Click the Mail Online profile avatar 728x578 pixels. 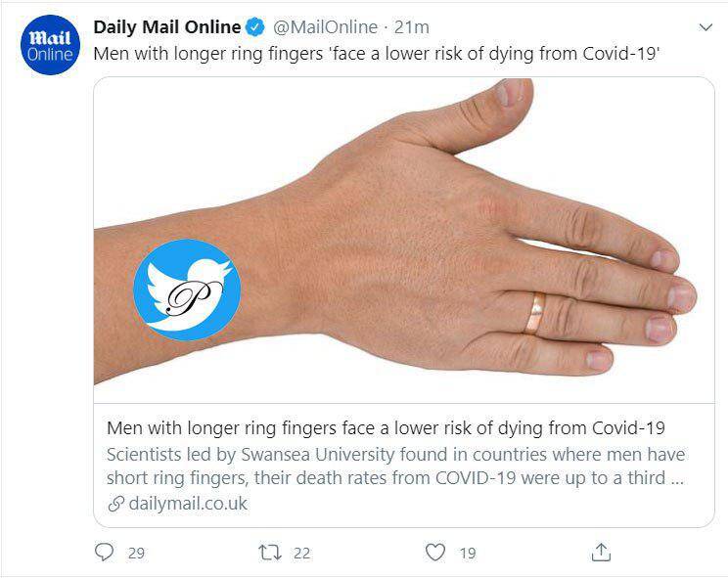tap(50, 45)
